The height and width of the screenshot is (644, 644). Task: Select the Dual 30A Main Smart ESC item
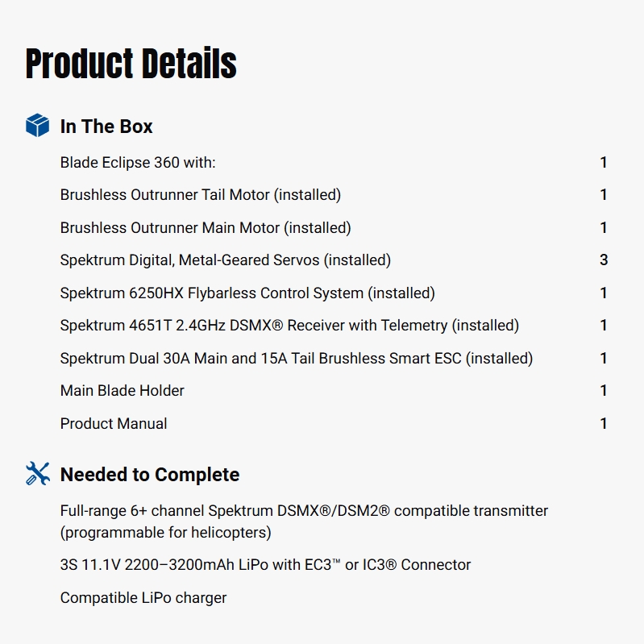point(297,359)
